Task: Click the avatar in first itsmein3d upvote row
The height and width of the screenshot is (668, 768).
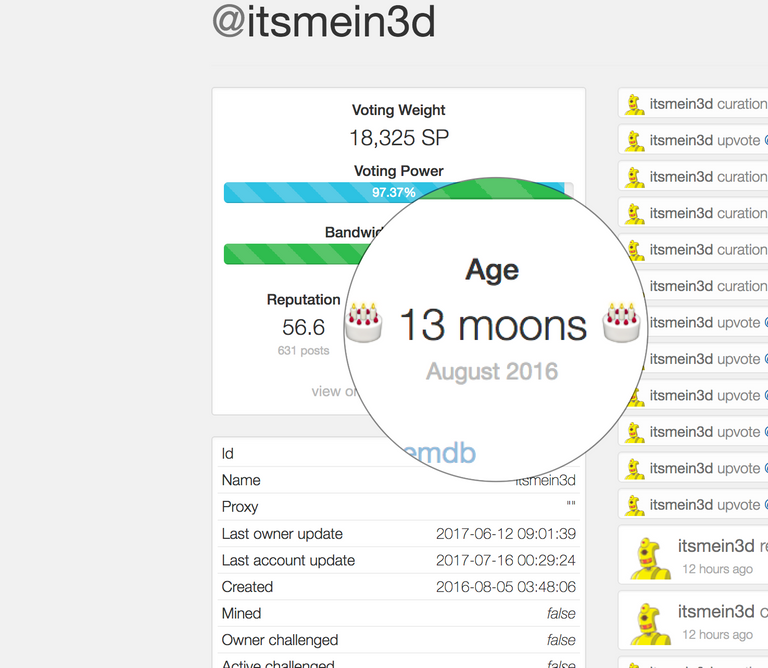Action: tap(634, 141)
